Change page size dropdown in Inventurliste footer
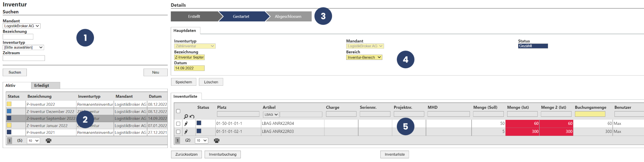Viewport: 644px width, 162px height. point(202,141)
